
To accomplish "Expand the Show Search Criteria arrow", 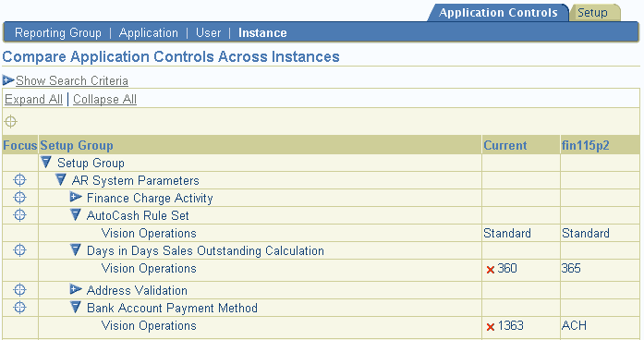I will point(8,79).
